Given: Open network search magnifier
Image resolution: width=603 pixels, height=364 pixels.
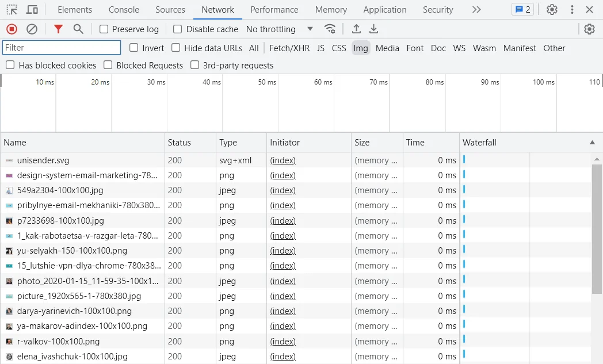Looking at the screenshot, I should (78, 29).
